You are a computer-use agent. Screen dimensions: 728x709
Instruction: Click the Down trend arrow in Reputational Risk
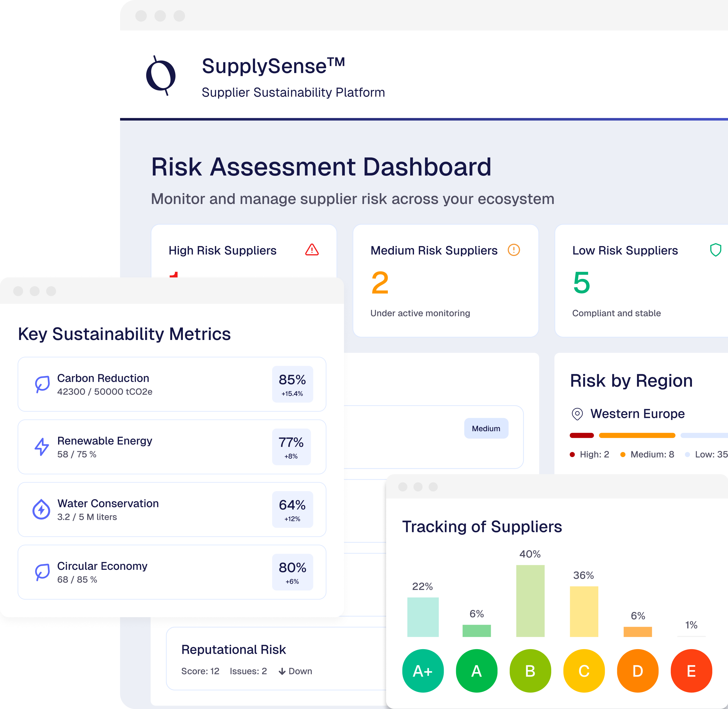click(x=282, y=672)
